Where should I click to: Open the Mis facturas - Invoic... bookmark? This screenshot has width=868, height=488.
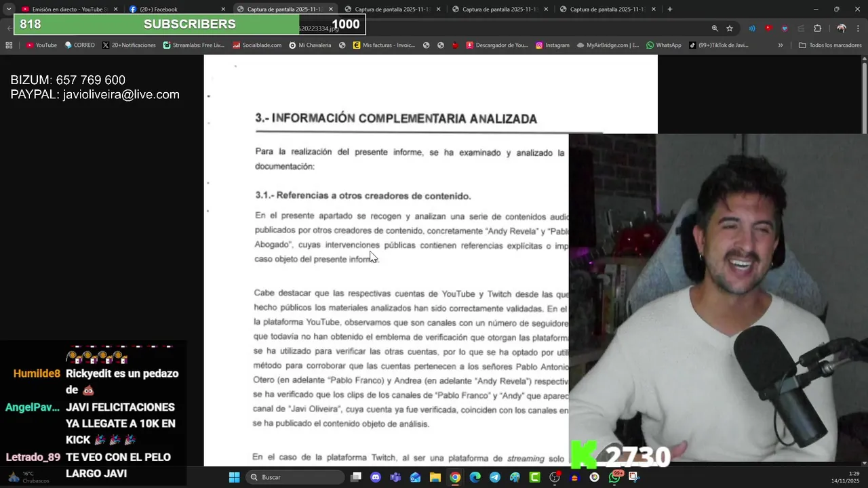384,45
